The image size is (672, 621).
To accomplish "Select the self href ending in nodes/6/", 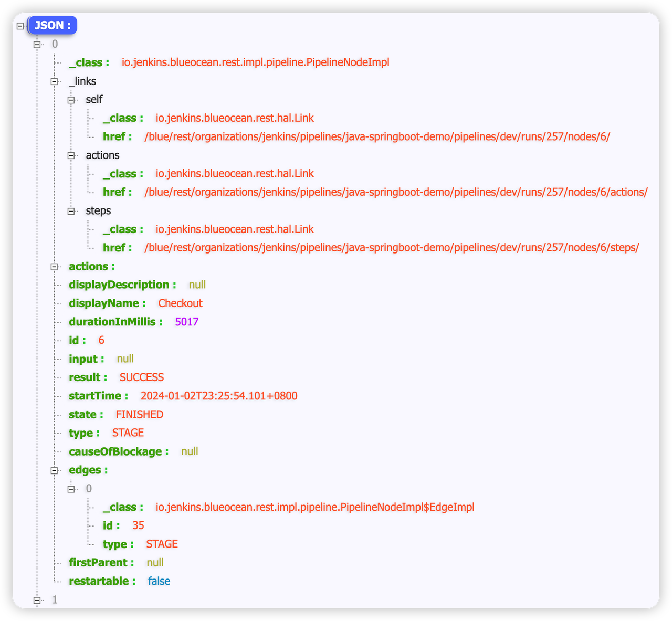I will coord(377,136).
